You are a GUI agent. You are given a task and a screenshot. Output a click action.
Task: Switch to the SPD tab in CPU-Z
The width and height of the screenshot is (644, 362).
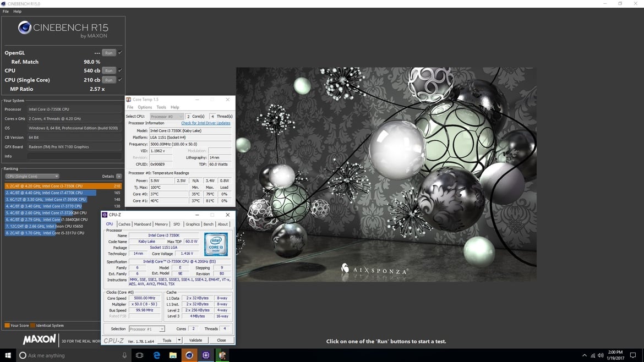[177, 224]
